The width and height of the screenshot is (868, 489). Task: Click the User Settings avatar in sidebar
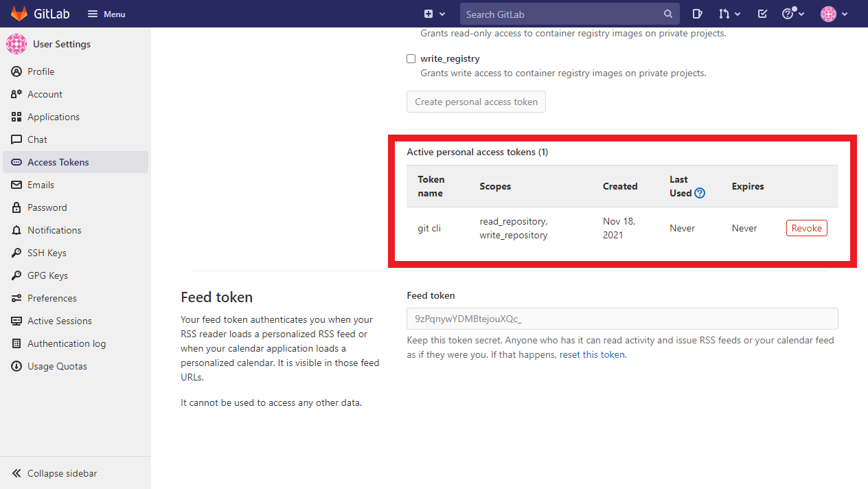16,44
